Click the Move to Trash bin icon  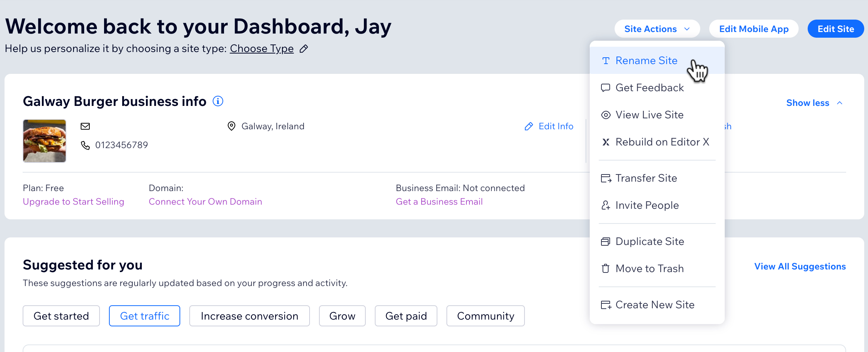click(606, 269)
